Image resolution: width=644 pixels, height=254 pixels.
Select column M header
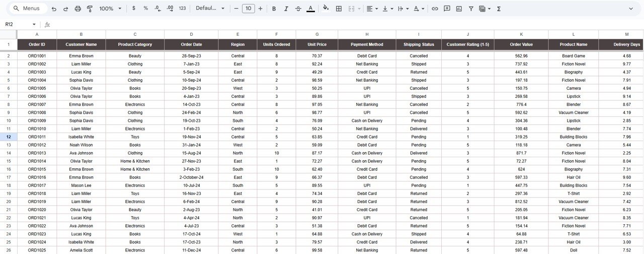pos(626,34)
